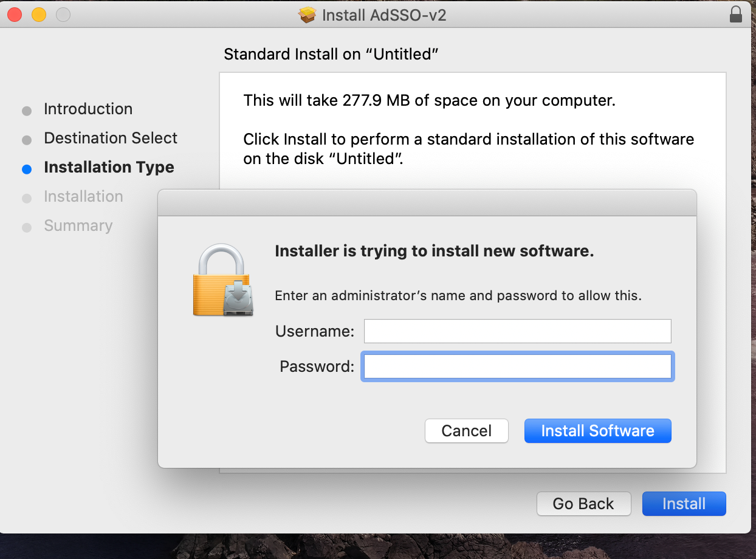756x559 pixels.
Task: Click the lock icon in the top-right corner
Action: pos(735,13)
